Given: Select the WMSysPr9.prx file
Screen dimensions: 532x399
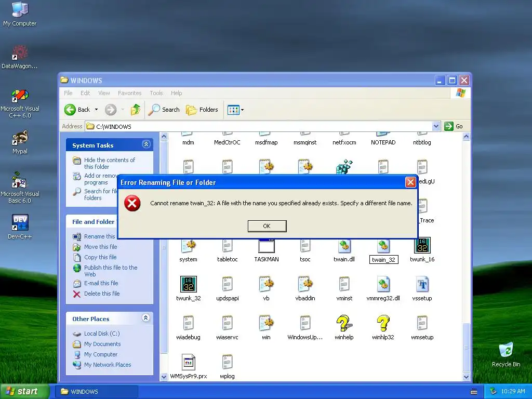Looking at the screenshot, I should (x=188, y=367).
